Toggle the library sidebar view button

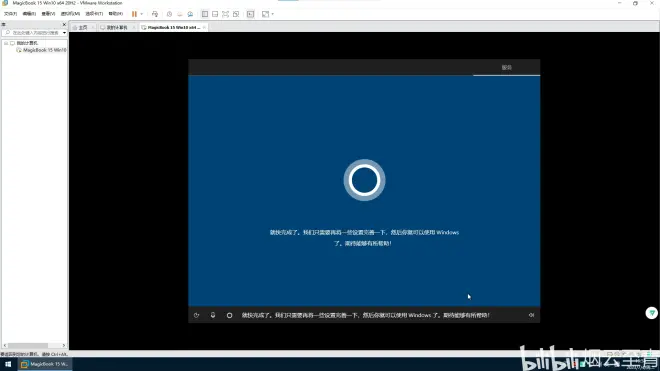click(x=205, y=14)
